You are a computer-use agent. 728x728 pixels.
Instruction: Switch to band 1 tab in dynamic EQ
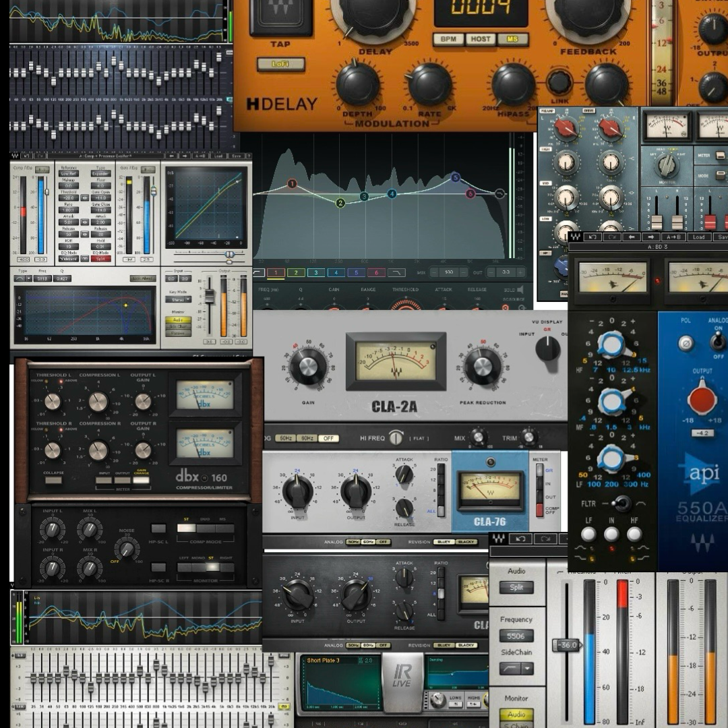coord(276,272)
